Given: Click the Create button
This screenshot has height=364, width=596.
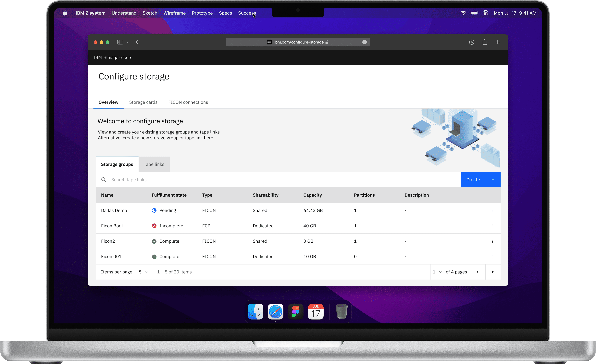Looking at the screenshot, I should (x=481, y=180).
